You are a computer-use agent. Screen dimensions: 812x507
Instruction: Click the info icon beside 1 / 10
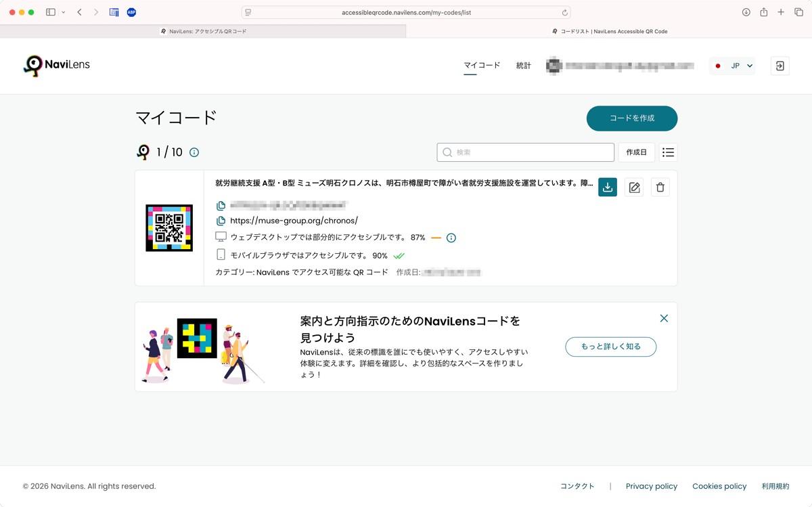coord(194,152)
